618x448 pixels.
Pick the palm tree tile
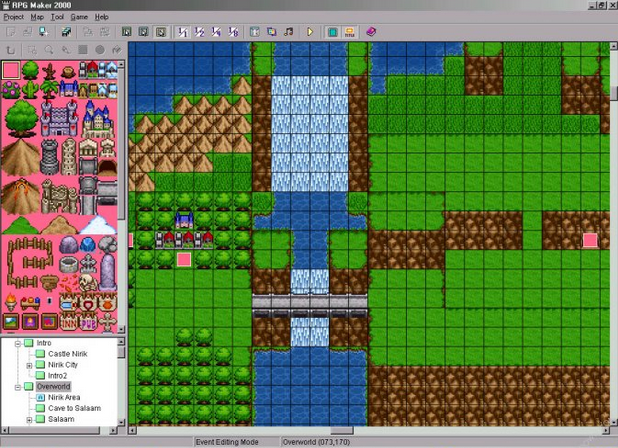(49, 89)
